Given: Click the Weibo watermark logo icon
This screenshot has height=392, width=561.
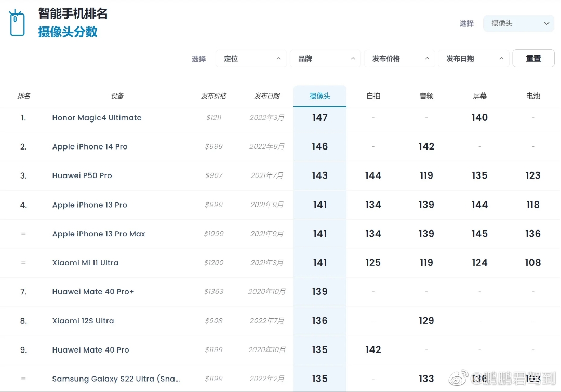Looking at the screenshot, I should pyautogui.click(x=458, y=378).
